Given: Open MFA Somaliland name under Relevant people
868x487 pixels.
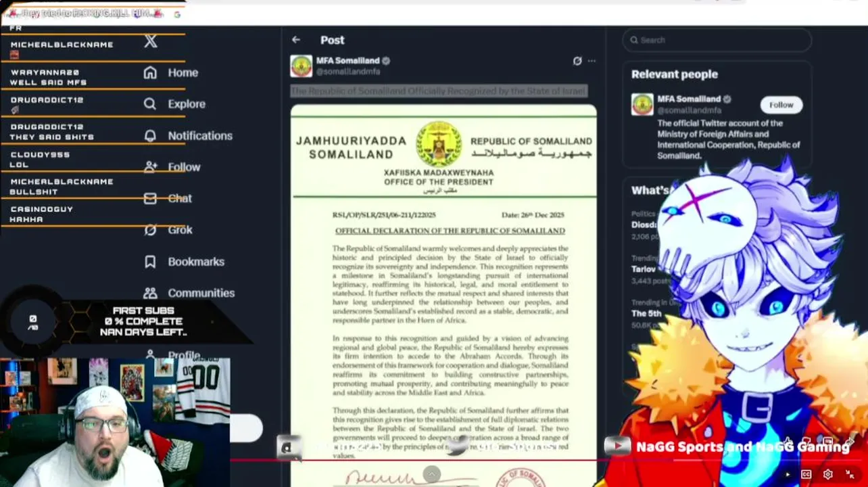Looking at the screenshot, I should [689, 99].
